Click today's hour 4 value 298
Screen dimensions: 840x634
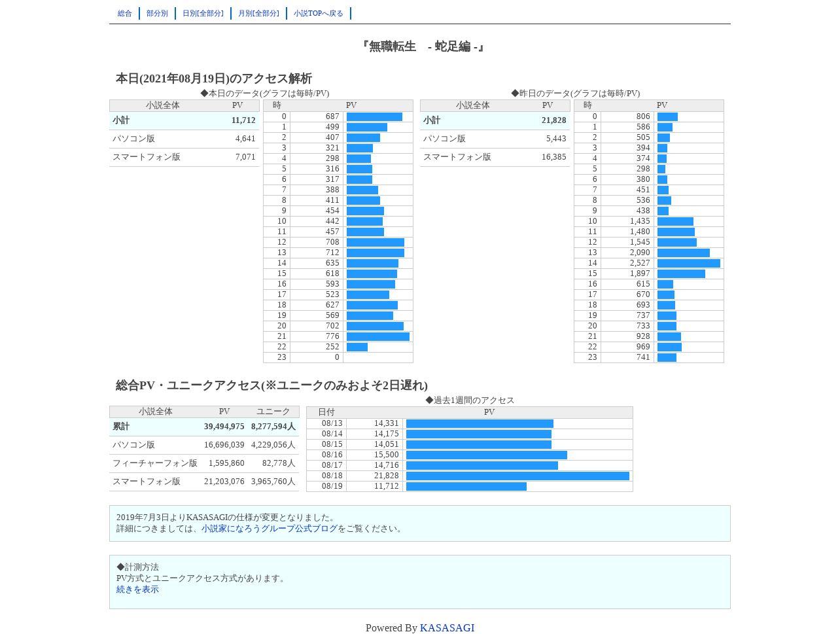pos(332,158)
